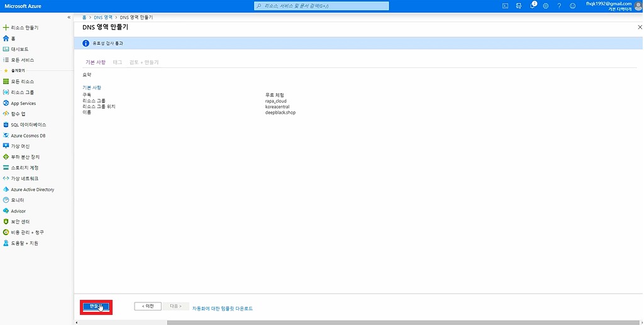
Task: Click the DNS 영역 breadcrumb link
Action: 103,18
